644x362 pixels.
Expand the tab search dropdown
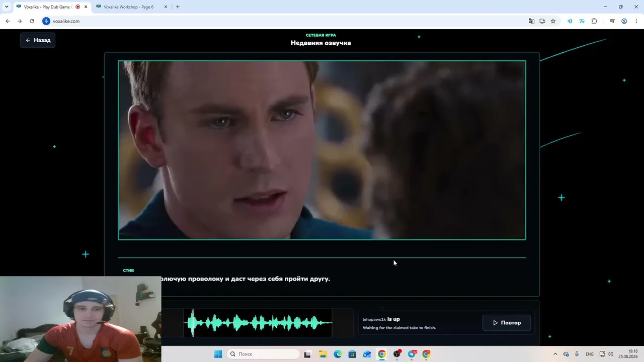tap(7, 7)
